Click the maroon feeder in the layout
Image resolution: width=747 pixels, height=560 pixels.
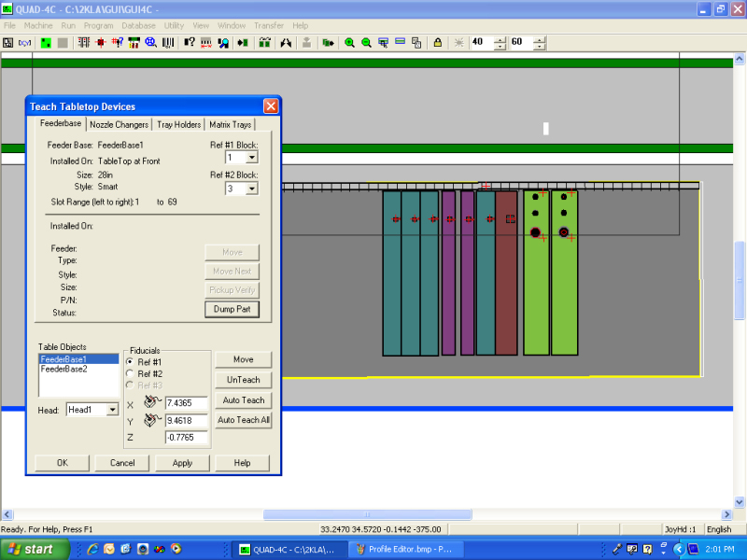click(x=506, y=273)
